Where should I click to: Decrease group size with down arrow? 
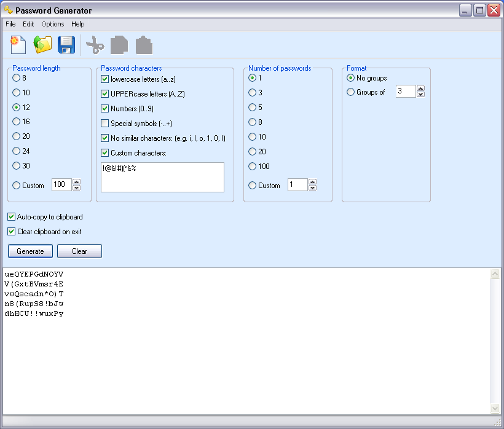(x=421, y=94)
